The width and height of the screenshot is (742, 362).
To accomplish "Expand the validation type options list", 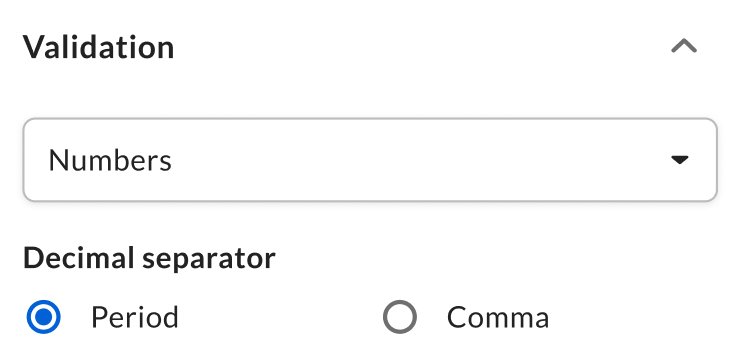I will click(x=370, y=160).
